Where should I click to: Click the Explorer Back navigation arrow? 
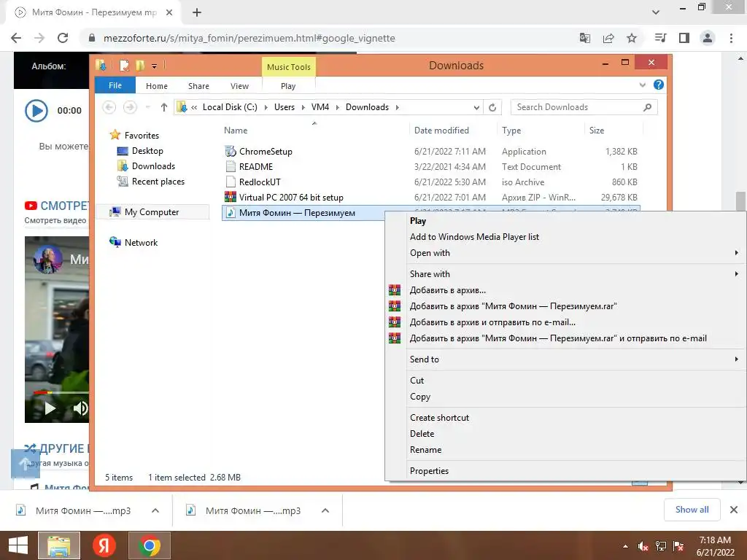pyautogui.click(x=109, y=108)
